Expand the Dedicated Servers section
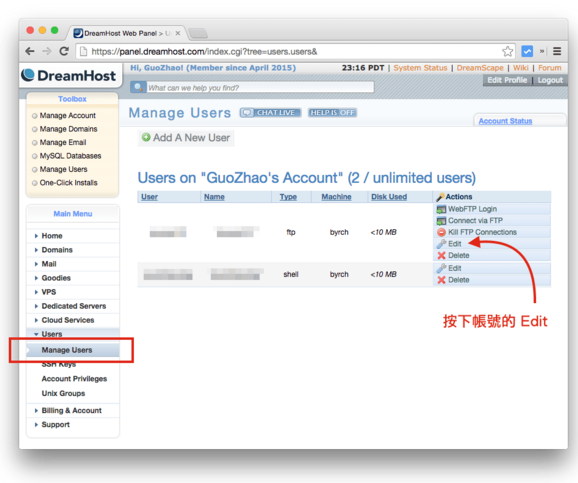The height and width of the screenshot is (483, 578). [73, 306]
